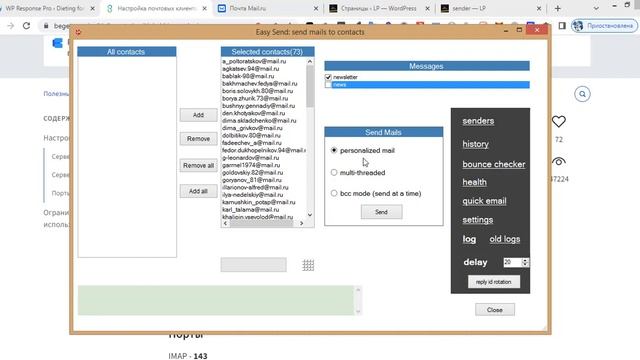Click the Remove all button
The image size is (640, 360).
coord(198,165)
